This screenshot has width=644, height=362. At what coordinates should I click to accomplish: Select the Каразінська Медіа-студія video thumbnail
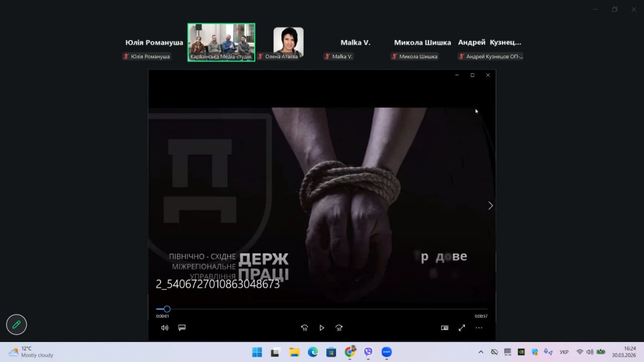click(x=221, y=42)
